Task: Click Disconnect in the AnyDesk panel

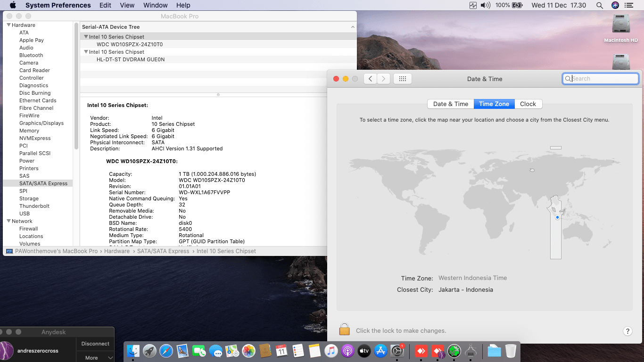Action: (x=95, y=344)
